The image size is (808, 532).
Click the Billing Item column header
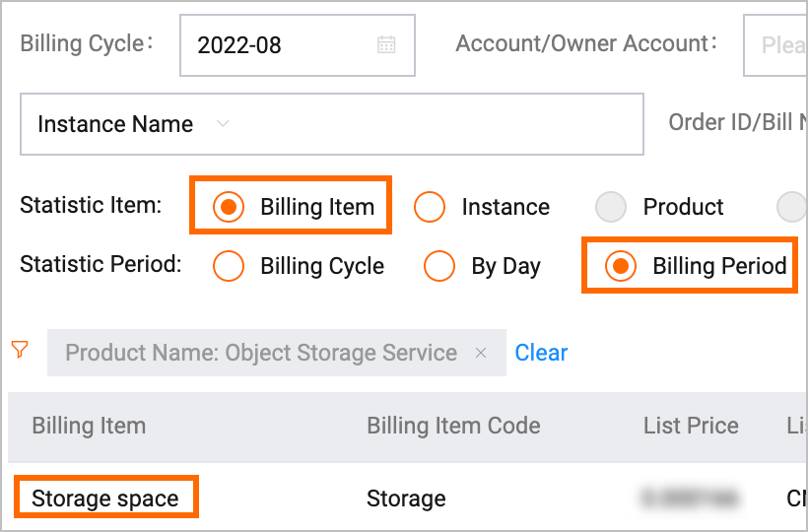[89, 426]
